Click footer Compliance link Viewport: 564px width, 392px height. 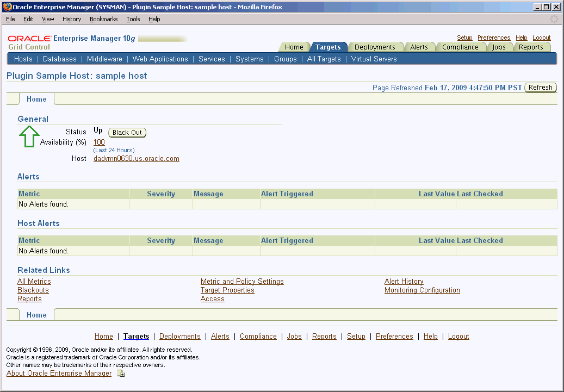point(258,336)
